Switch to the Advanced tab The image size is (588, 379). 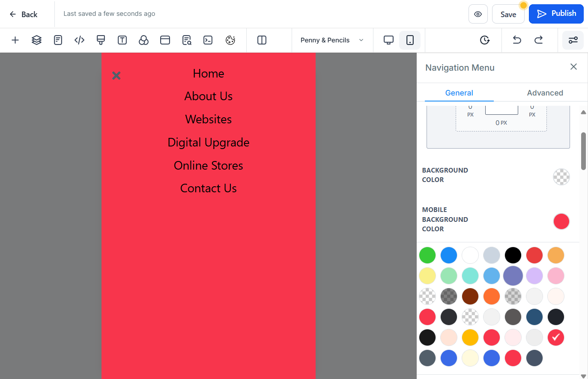coord(545,93)
